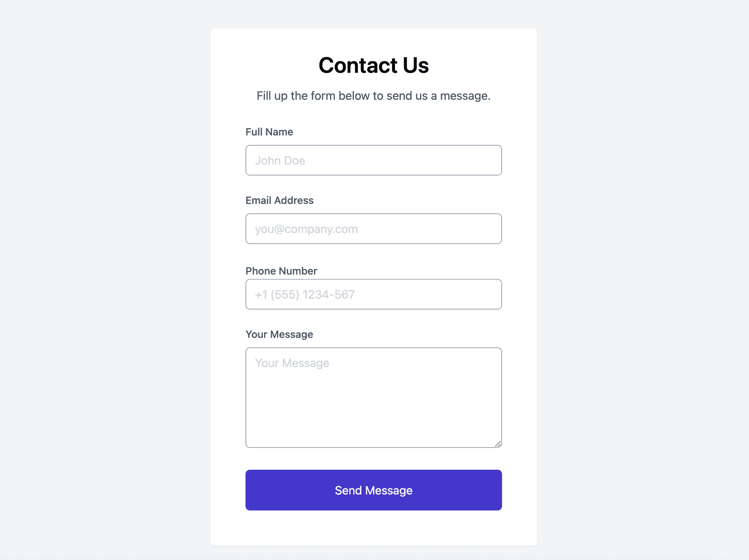Click the "+1 (555) 1234-567" placeholder text
Viewport: 749px width, 560px height.
pos(305,295)
